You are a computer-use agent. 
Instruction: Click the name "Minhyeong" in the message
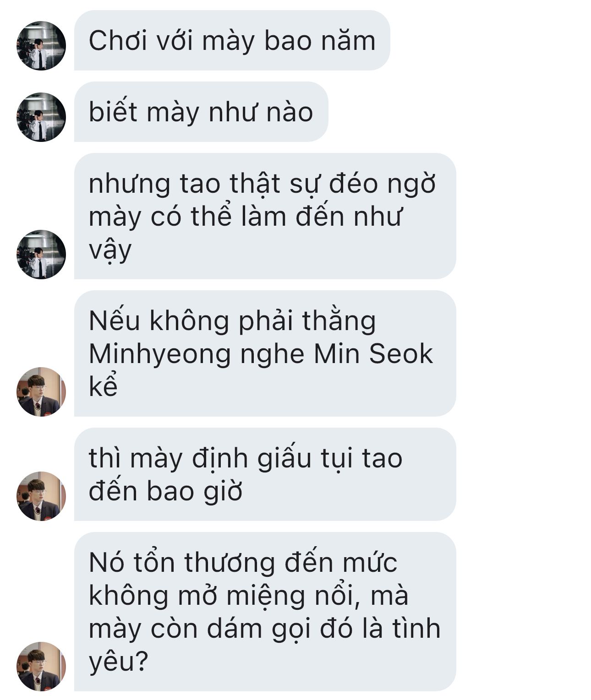click(160, 355)
